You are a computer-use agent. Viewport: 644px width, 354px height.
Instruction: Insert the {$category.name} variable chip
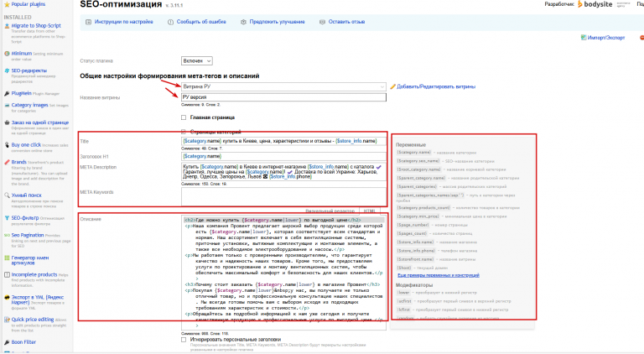(x=414, y=153)
